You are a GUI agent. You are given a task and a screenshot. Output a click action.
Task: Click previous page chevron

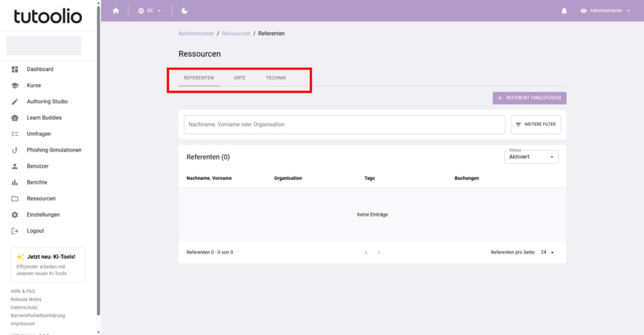pos(366,253)
